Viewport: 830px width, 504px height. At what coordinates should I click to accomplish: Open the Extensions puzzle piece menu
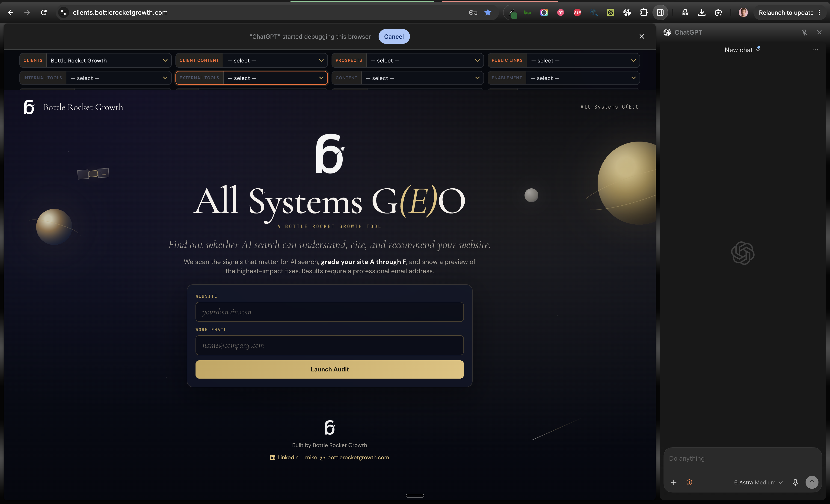click(644, 12)
